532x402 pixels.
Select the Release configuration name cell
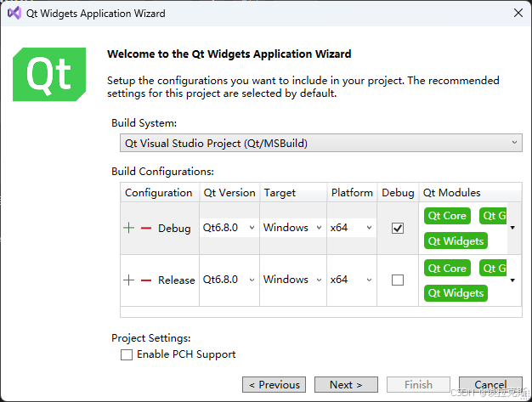[177, 280]
